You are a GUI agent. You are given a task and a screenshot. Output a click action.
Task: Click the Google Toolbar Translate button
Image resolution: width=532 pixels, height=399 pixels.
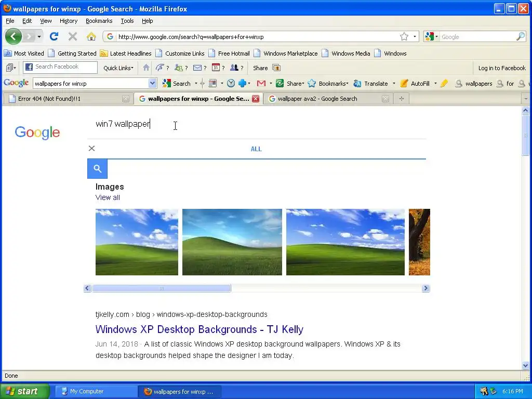(x=370, y=83)
